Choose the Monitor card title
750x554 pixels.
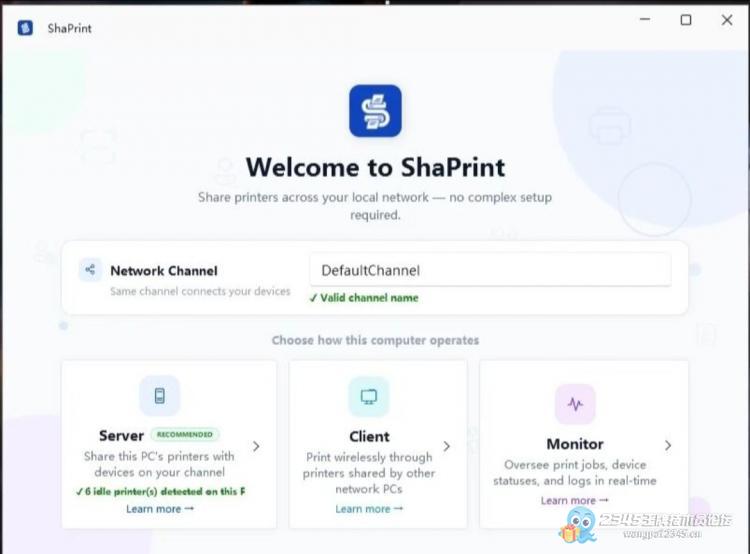pyautogui.click(x=575, y=444)
